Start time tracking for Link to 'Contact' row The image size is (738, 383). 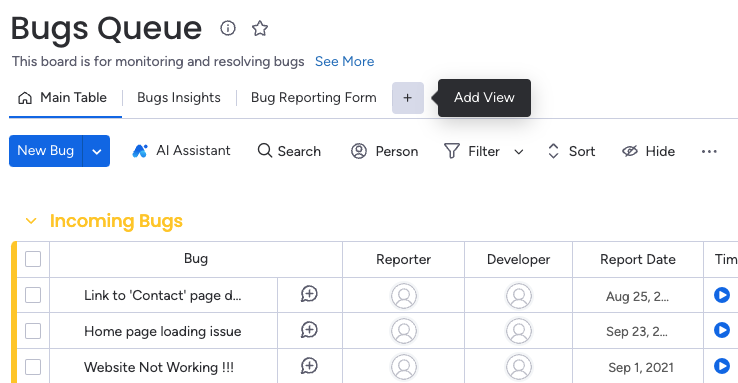722,295
